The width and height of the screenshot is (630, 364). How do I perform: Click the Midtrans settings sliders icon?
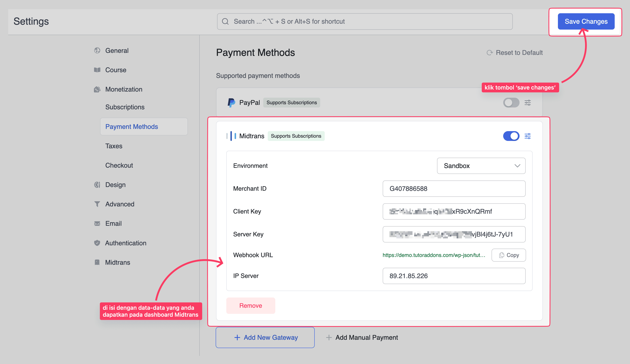point(527,136)
